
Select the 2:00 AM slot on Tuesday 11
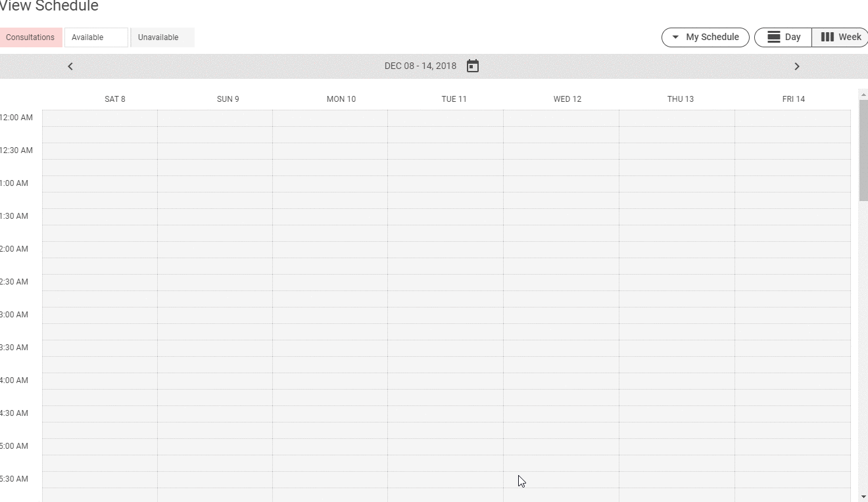point(445,250)
